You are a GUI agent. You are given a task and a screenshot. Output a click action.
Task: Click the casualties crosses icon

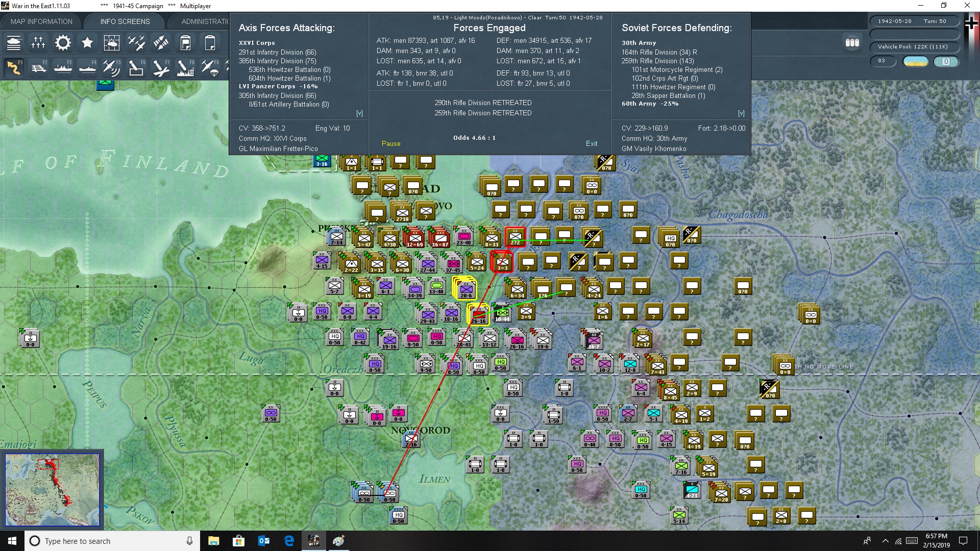click(x=38, y=43)
